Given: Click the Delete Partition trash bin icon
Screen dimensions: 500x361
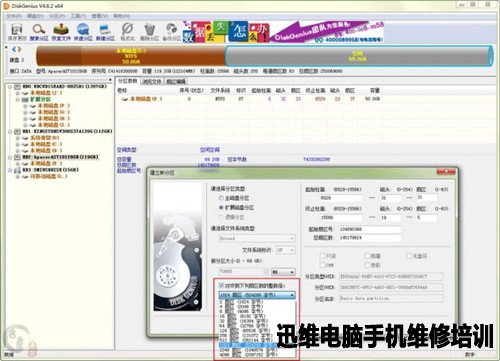Looking at the screenshot, I should click(149, 32).
